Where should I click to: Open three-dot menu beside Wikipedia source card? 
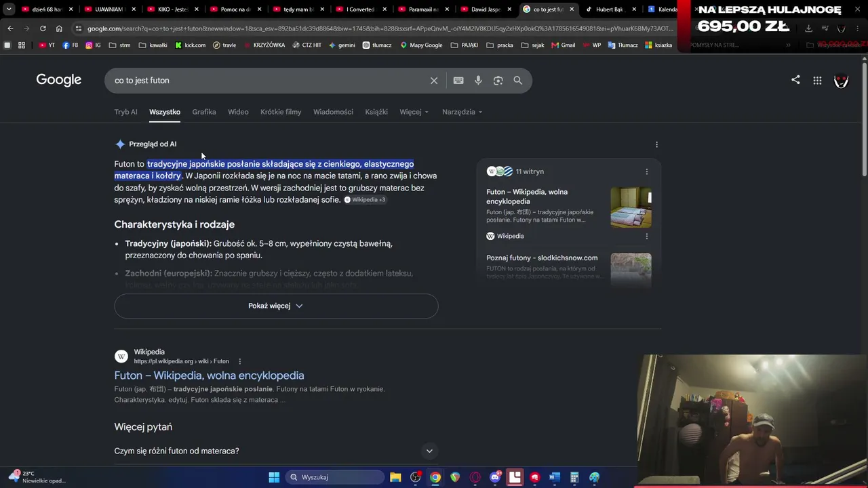tap(646, 236)
